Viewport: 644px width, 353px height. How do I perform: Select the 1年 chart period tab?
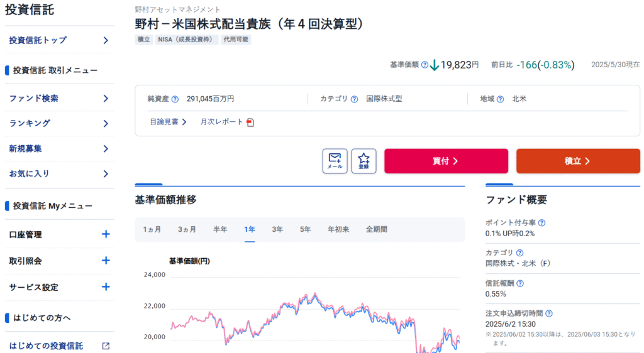250,230
